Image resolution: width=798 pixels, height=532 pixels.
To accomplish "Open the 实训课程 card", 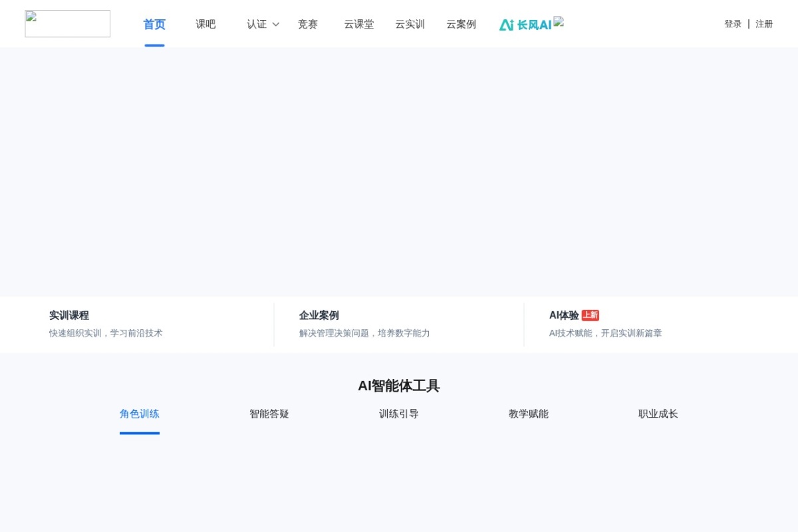I will coord(149,325).
